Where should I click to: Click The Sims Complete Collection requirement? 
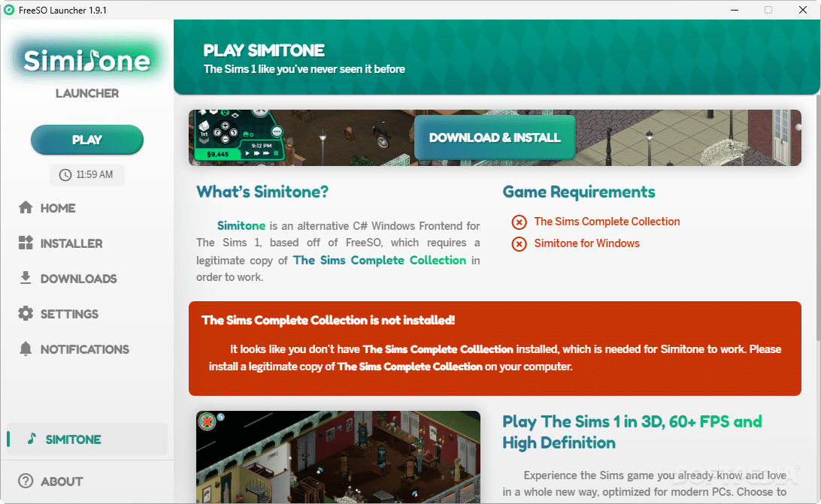tap(607, 222)
